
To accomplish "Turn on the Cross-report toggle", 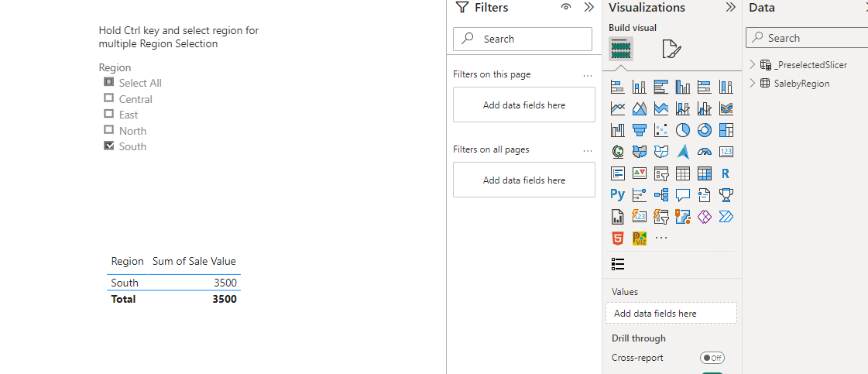I will (x=712, y=358).
